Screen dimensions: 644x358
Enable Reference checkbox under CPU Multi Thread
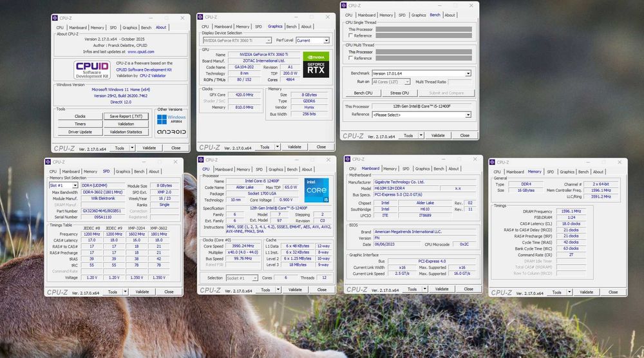pos(350,58)
